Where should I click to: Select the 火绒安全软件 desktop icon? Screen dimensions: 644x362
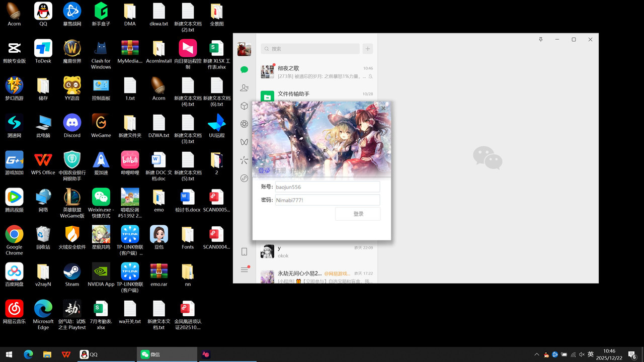pyautogui.click(x=72, y=237)
